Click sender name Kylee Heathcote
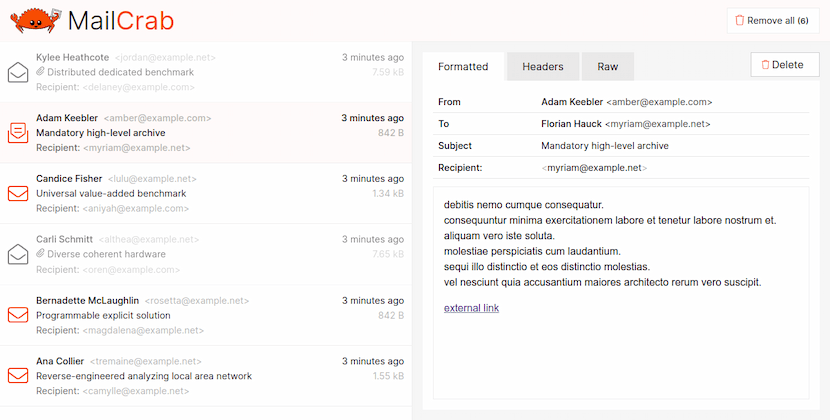 pyautogui.click(x=73, y=57)
